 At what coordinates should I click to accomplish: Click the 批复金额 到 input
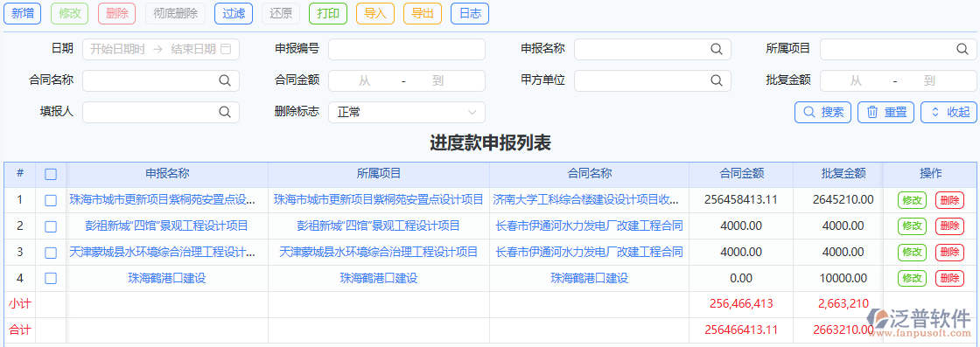(x=929, y=80)
